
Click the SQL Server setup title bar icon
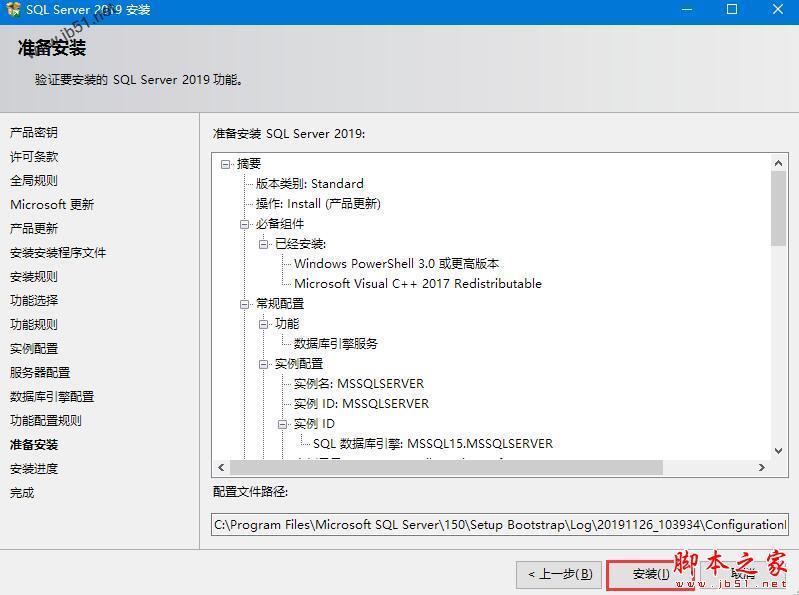click(x=13, y=9)
